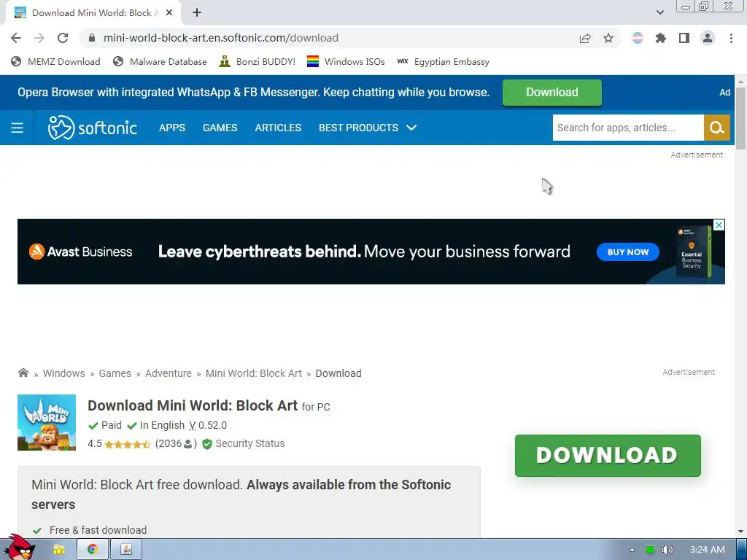Open the Malware Database bookmark
The width and height of the screenshot is (747, 560).
(160, 61)
